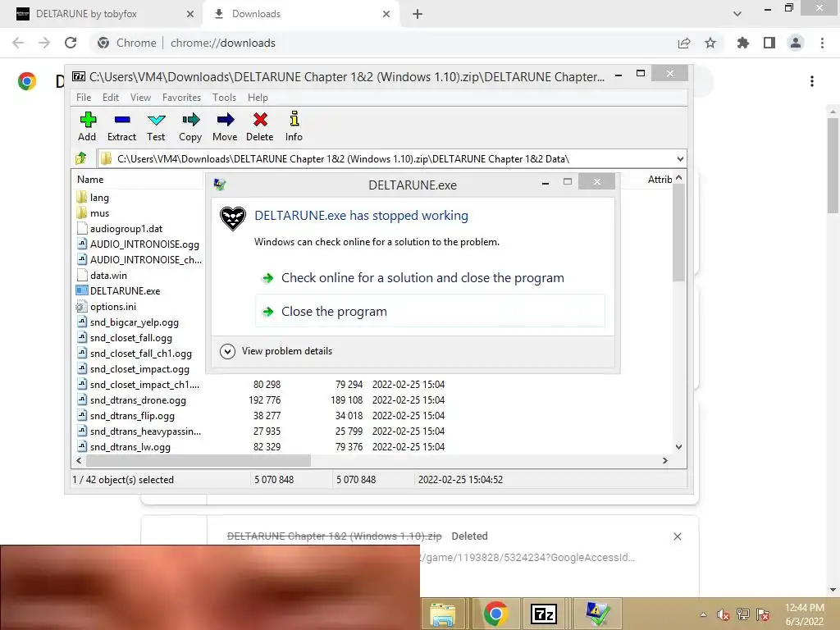840x630 pixels.
Task: Click the 7-Zip horizontal scrollbar thumb
Action: 199,461
